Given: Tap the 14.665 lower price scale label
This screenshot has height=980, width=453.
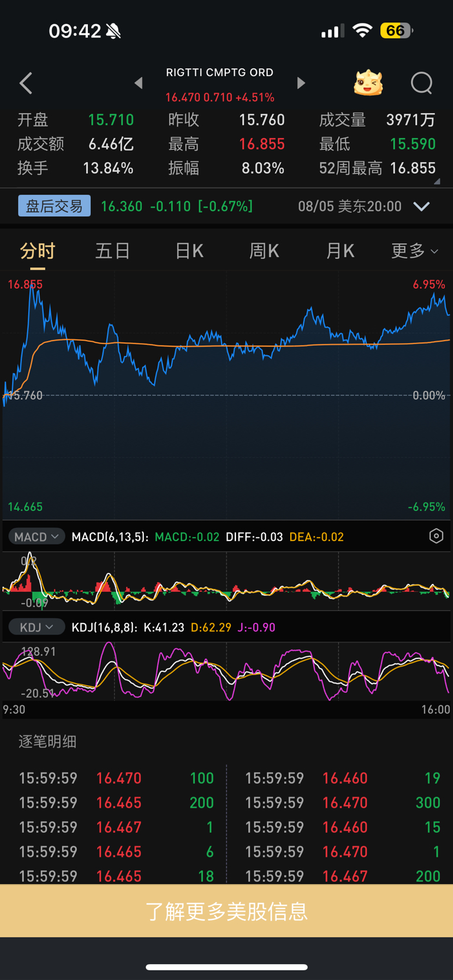Looking at the screenshot, I should point(25,507).
